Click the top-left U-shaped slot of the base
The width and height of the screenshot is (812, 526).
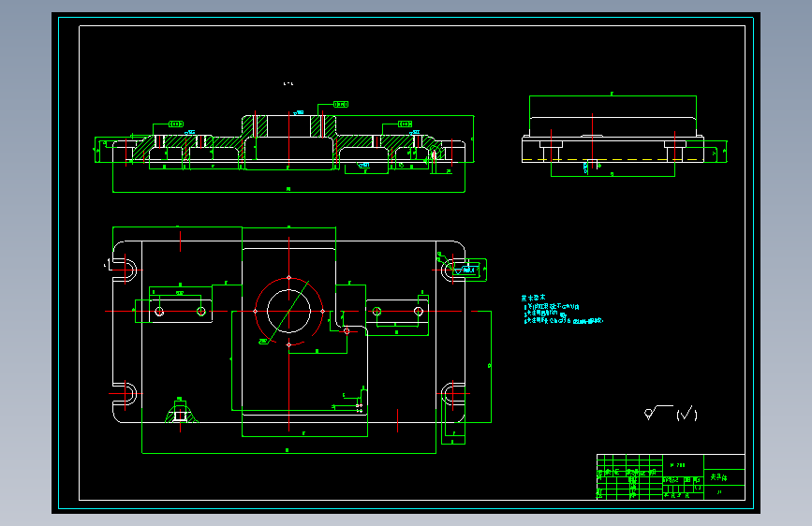point(125,270)
